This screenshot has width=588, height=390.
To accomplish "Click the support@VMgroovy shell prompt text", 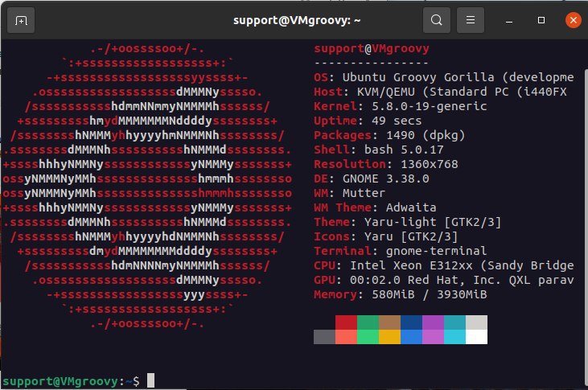I will [72, 381].
